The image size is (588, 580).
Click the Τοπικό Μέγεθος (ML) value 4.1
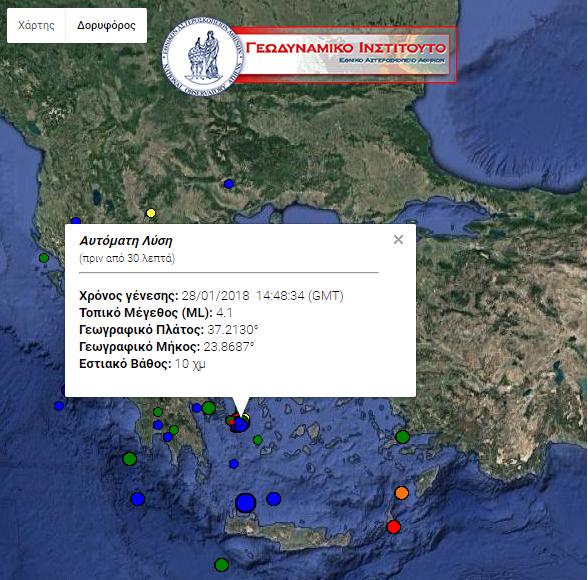[224, 313]
